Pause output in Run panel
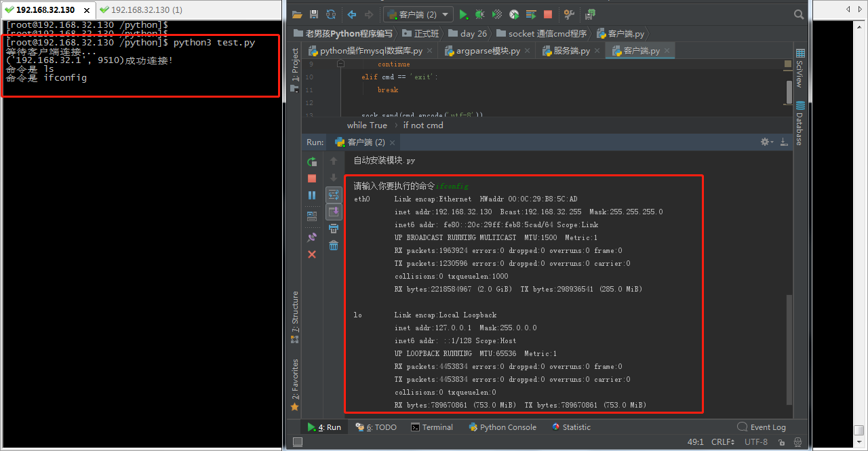The width and height of the screenshot is (868, 451). (x=312, y=195)
